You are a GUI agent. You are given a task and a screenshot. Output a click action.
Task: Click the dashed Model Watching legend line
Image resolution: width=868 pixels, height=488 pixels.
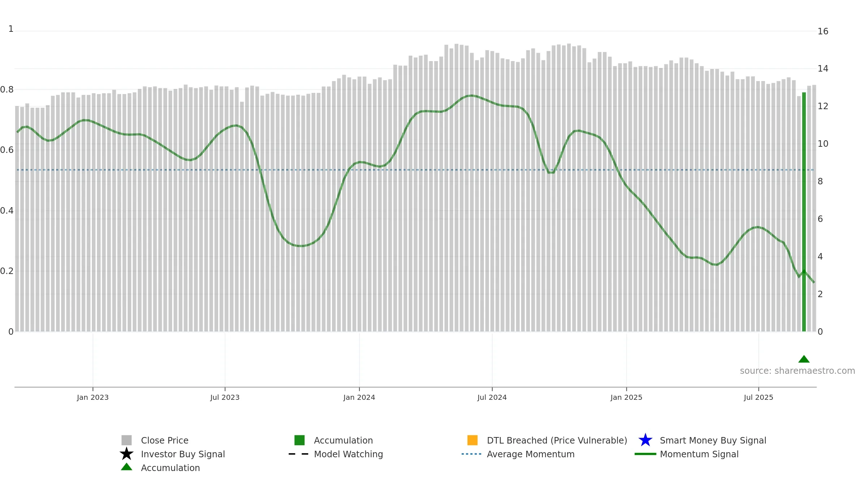pos(298,454)
